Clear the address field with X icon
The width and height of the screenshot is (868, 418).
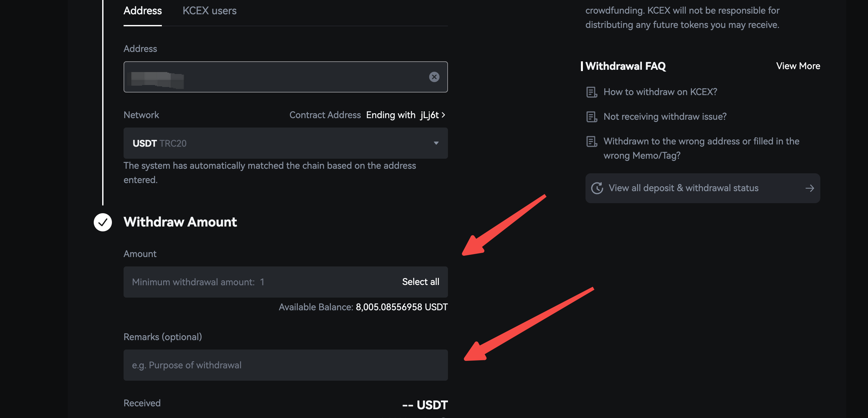click(x=434, y=77)
